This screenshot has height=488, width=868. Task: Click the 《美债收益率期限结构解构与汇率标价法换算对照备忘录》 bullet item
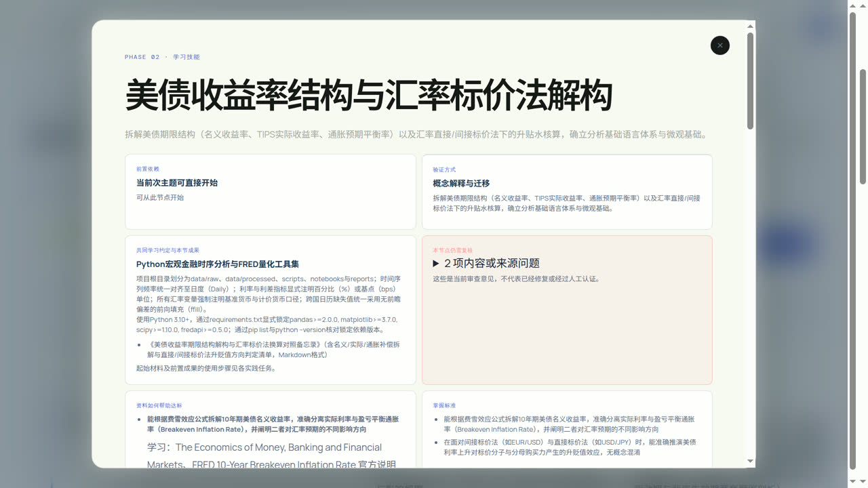click(273, 350)
